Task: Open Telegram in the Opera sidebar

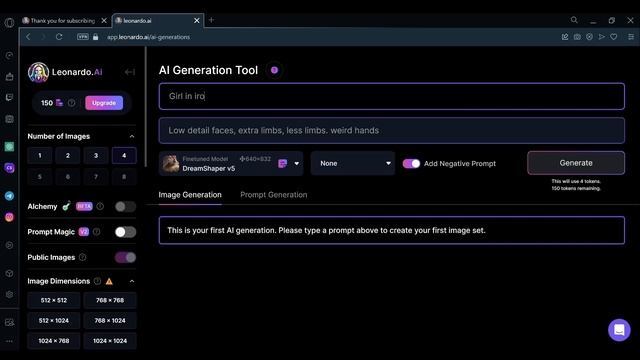Action: [9, 196]
